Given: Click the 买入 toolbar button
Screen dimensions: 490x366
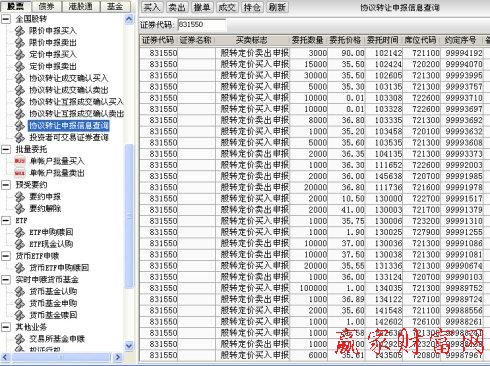Looking at the screenshot, I should click(x=151, y=7).
